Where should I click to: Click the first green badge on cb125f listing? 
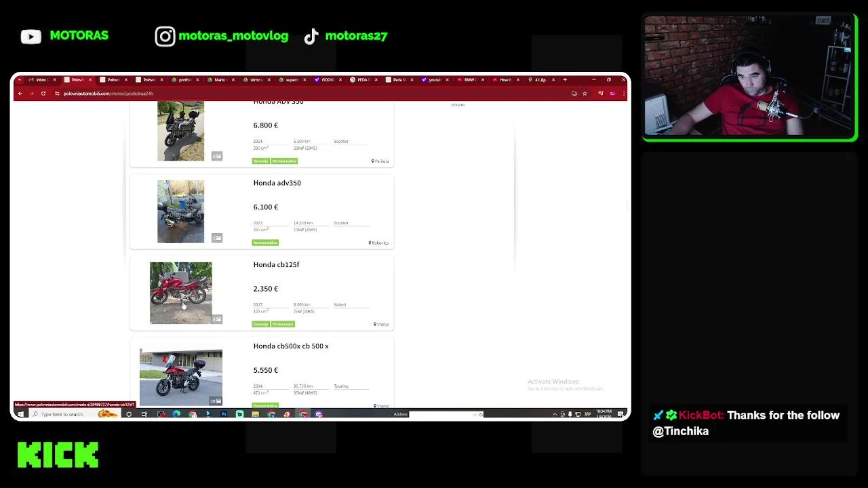coord(261,324)
